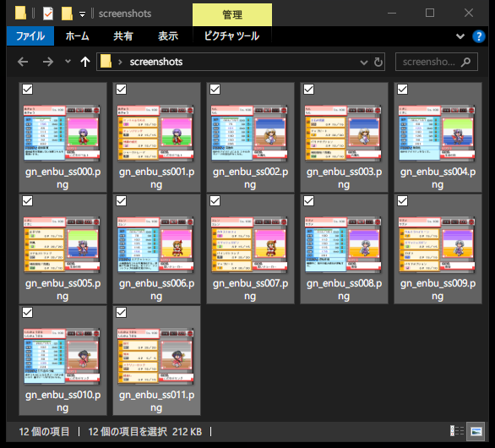Uncheck the gn_enbu_ss010.png checkbox
The image size is (495, 448).
[x=28, y=313]
